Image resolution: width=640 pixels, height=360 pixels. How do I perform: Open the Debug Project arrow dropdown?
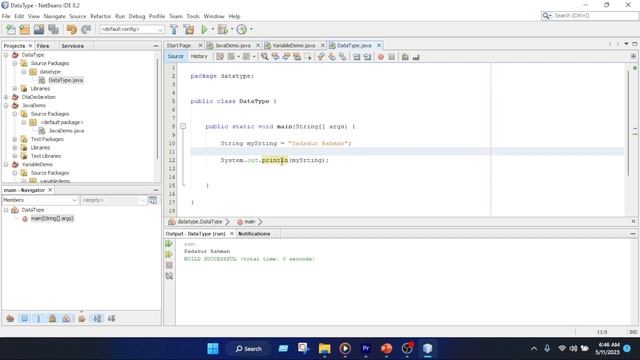tap(231, 29)
